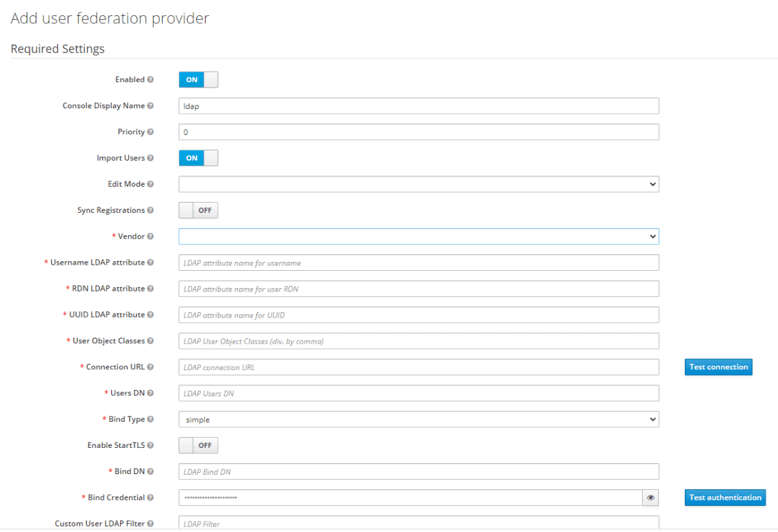Reveal the Bind Credential password
The height and width of the screenshot is (532, 778).
pyautogui.click(x=650, y=497)
